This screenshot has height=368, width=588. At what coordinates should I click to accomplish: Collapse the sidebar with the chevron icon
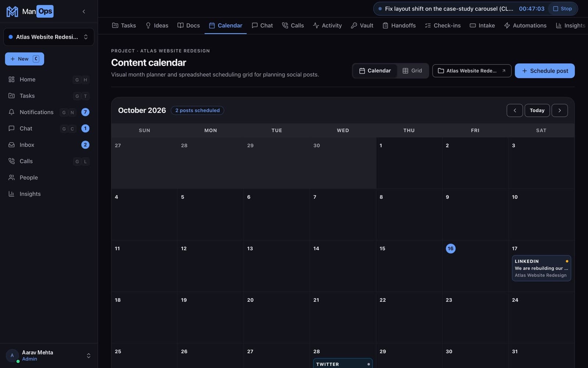click(x=84, y=11)
